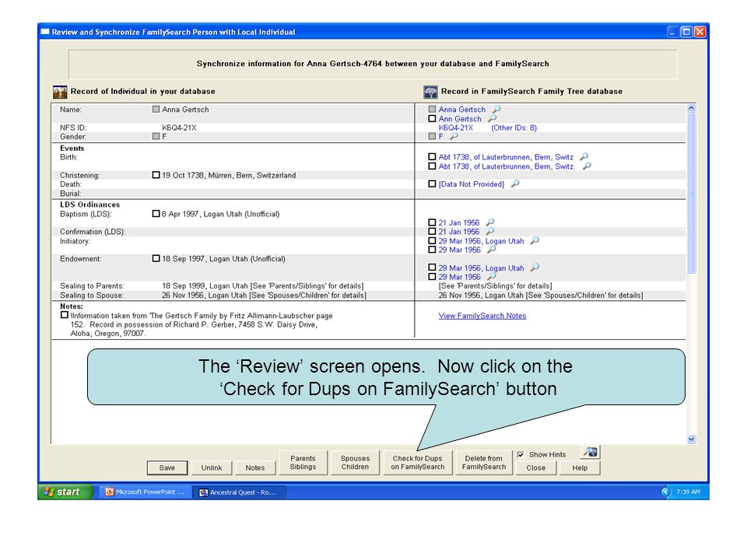The height and width of the screenshot is (560, 747).
Task: Click the blue FamilySearch K6Q4-21X ID link
Action: click(456, 128)
